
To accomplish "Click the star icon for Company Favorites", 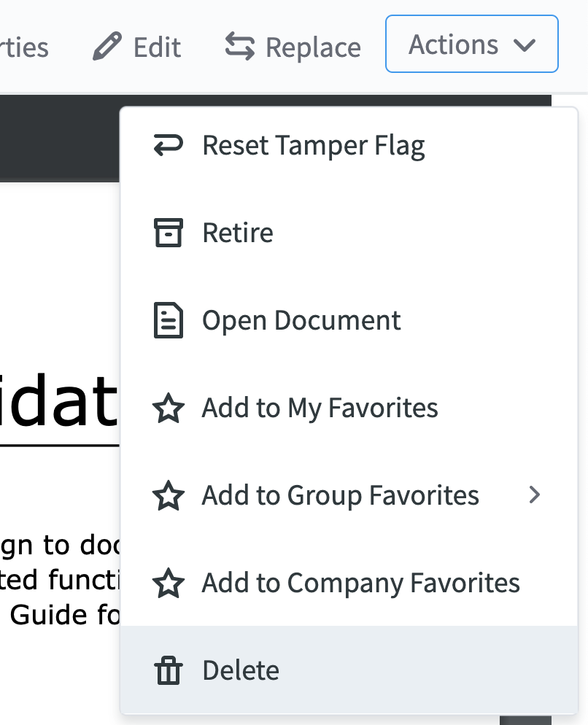I will click(169, 583).
